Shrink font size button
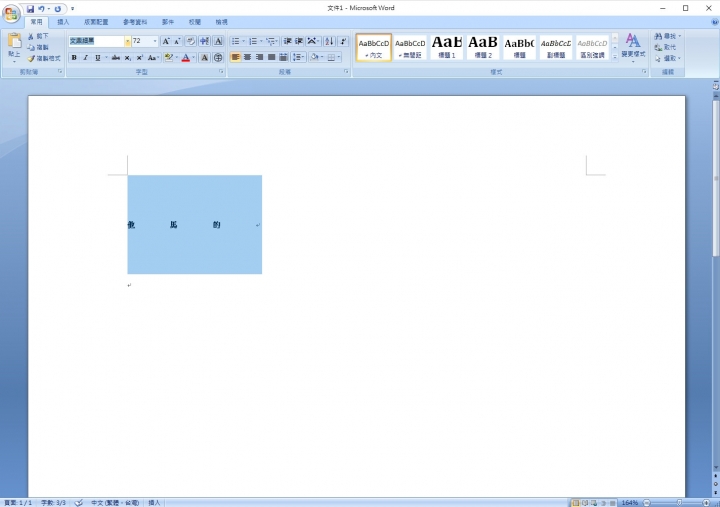This screenshot has height=507, width=720. point(177,41)
